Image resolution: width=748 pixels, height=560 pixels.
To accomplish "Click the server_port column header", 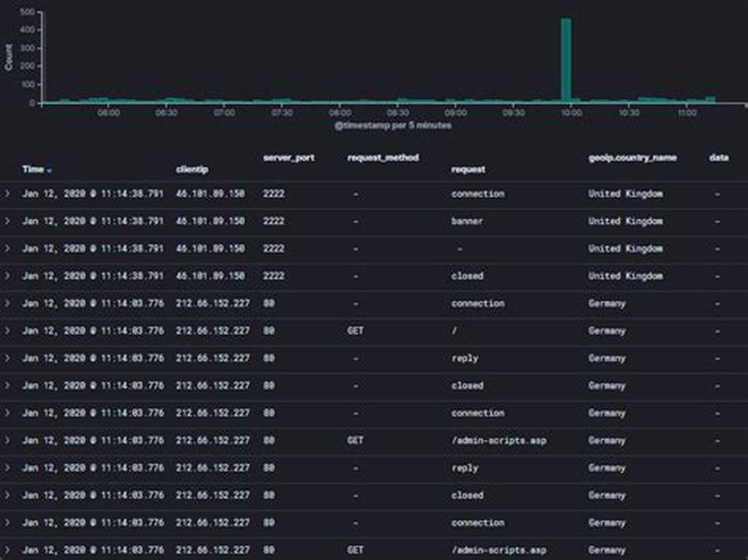I will pyautogui.click(x=289, y=158).
